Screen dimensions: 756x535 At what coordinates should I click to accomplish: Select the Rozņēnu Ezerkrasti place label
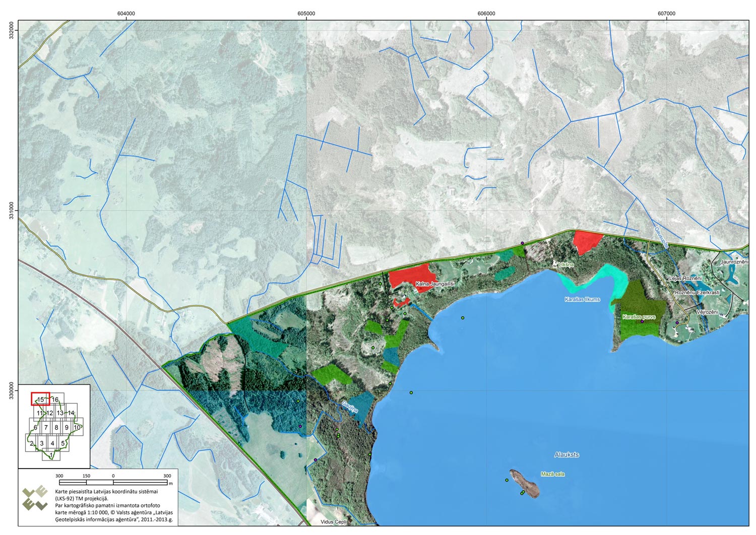697,292
